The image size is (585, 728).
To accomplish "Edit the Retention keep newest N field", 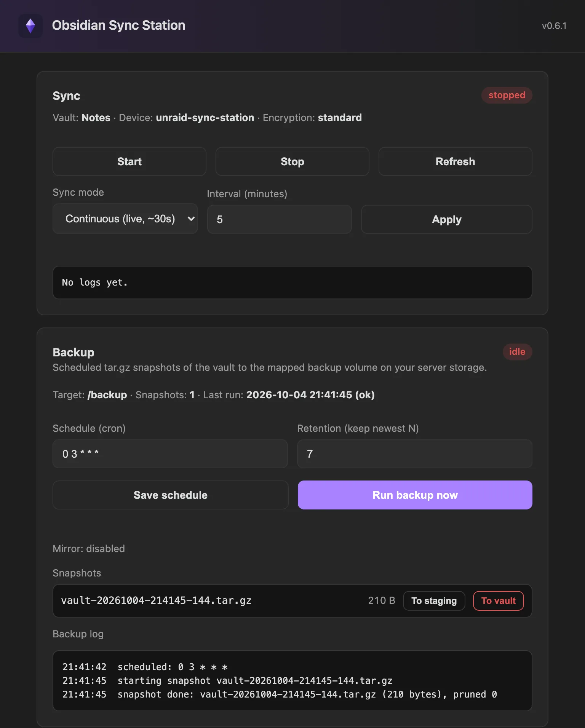I will [415, 454].
